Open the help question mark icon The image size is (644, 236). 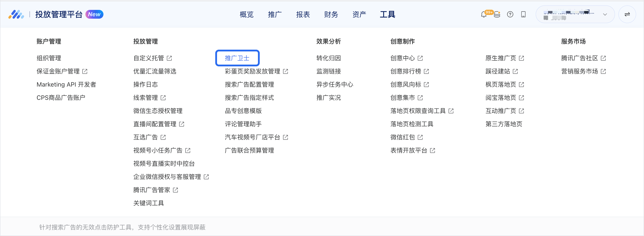coord(510,15)
